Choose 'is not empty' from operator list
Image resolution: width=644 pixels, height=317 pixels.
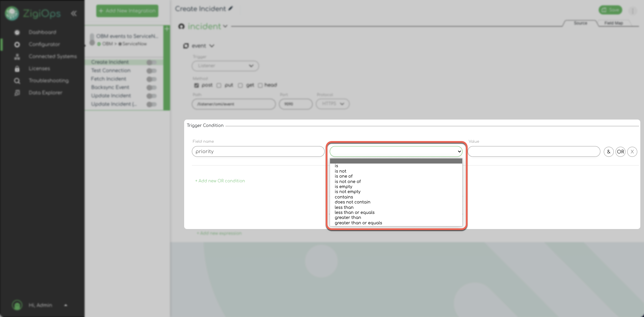pyautogui.click(x=347, y=192)
